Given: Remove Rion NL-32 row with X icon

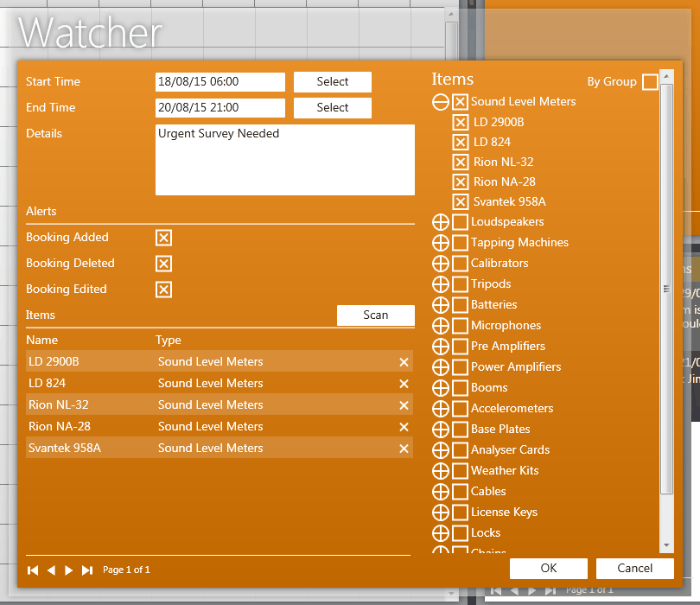Looking at the screenshot, I should (x=404, y=405).
